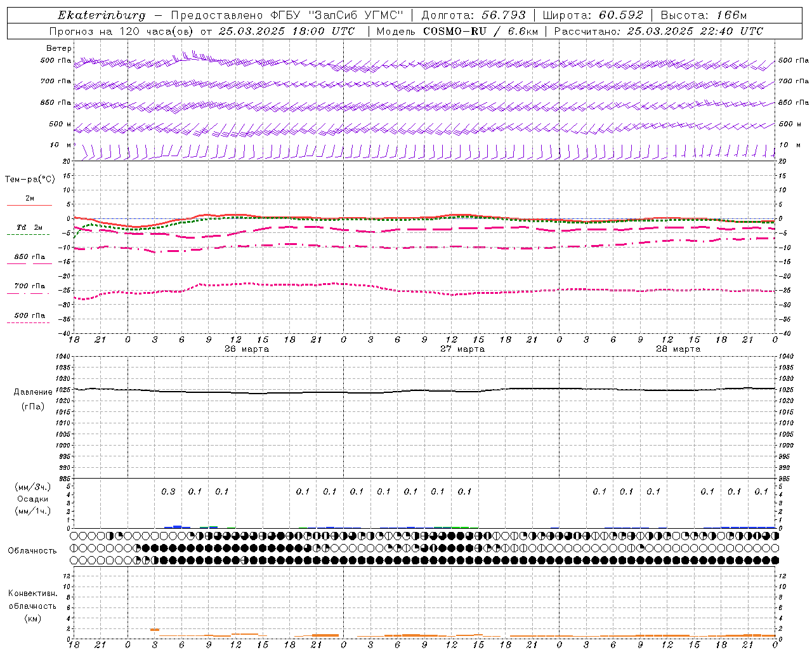Click the Ветер wind section label

(x=59, y=48)
